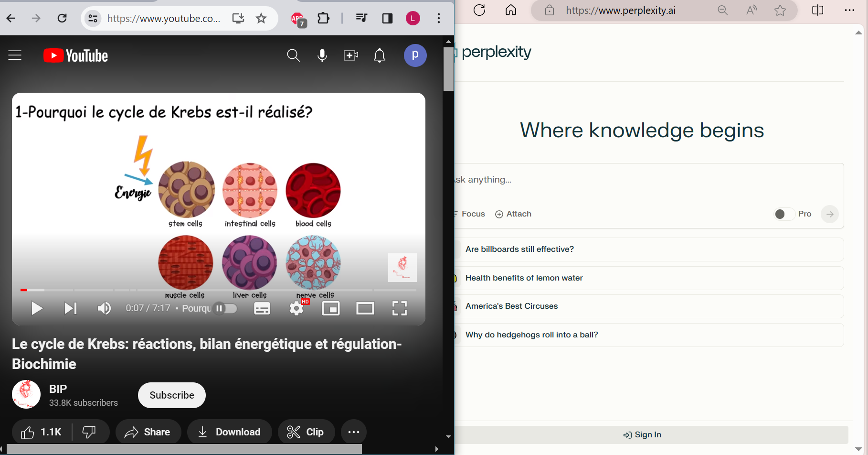Open the Focus selector in Perplexity
This screenshot has width=868, height=455.
coord(470,214)
